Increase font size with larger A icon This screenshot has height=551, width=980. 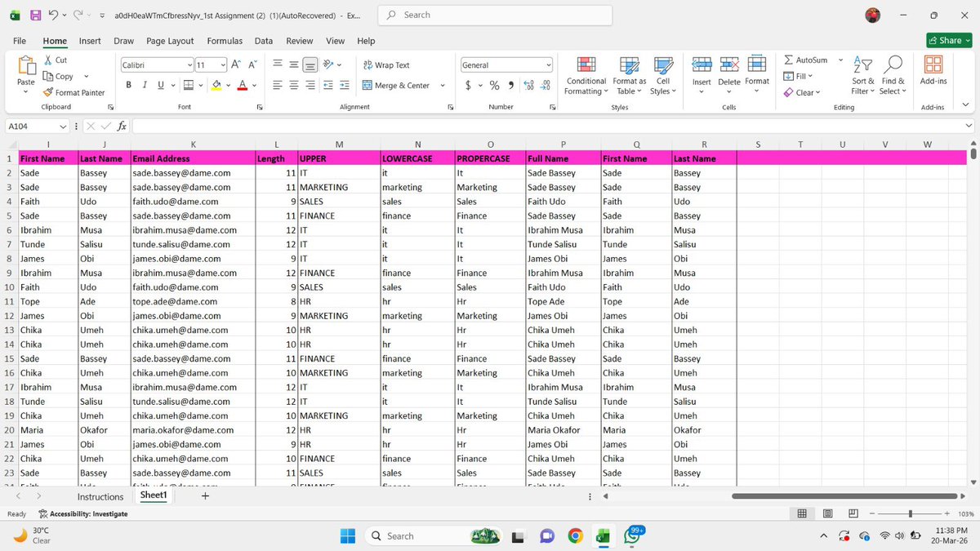[x=235, y=64]
